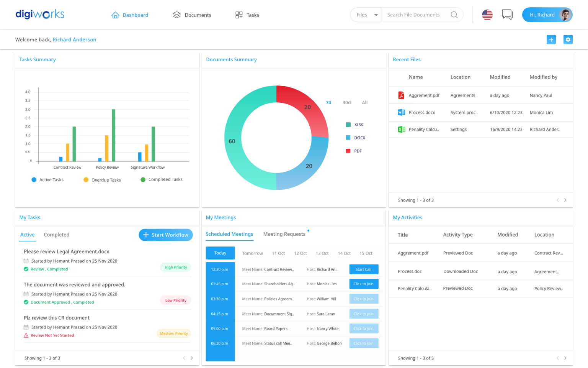Click the search magnifier icon
This screenshot has height=368, width=588.
(x=454, y=15)
